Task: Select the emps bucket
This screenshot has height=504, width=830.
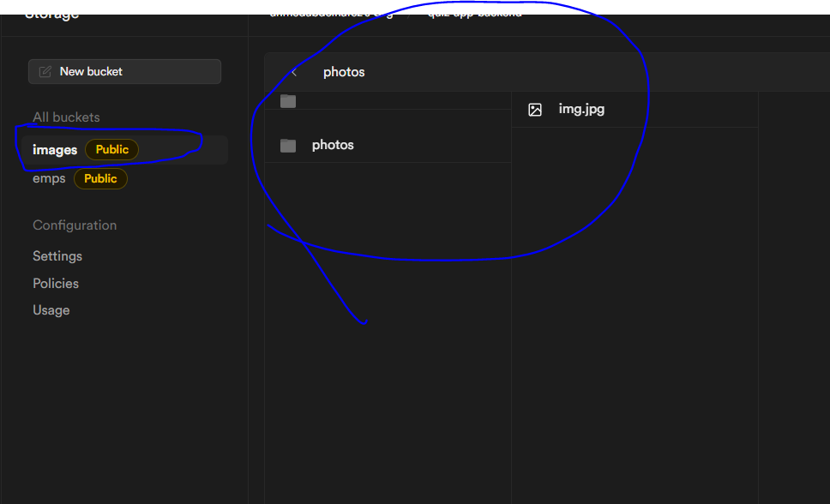Action: pos(49,178)
